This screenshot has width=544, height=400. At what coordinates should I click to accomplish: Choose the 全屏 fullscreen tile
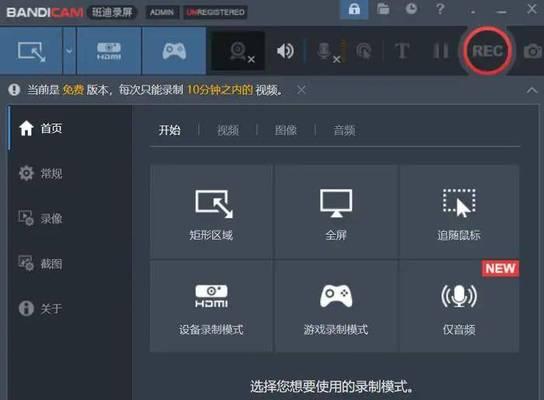(x=336, y=211)
